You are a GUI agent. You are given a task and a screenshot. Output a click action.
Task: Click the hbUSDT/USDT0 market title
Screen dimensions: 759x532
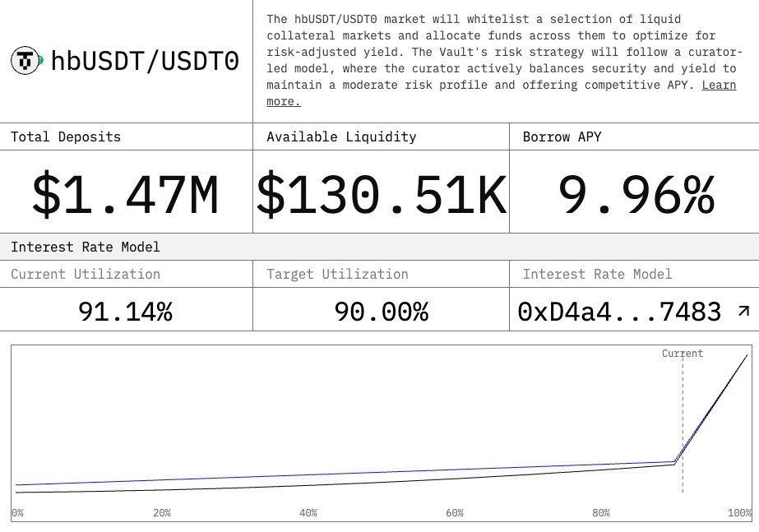pos(145,61)
